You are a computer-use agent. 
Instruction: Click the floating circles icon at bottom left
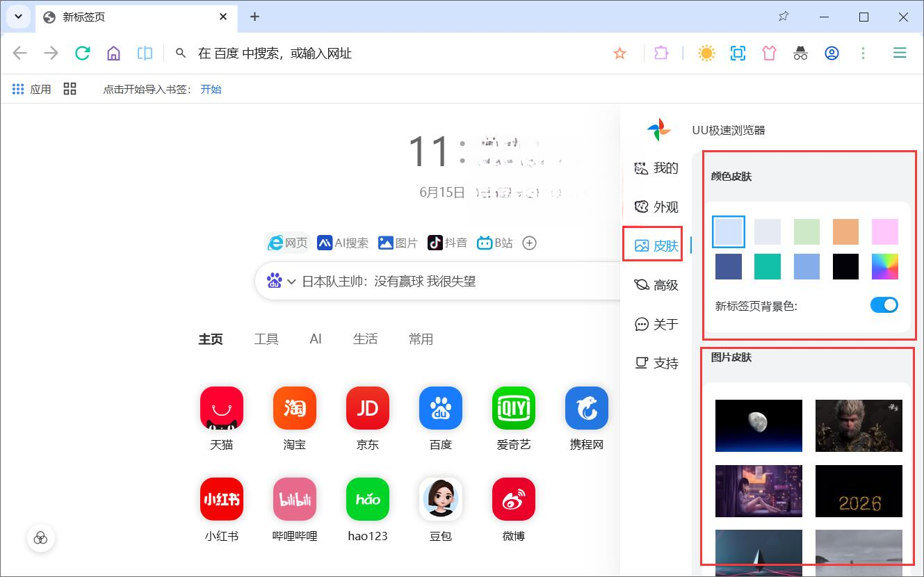[x=41, y=537]
